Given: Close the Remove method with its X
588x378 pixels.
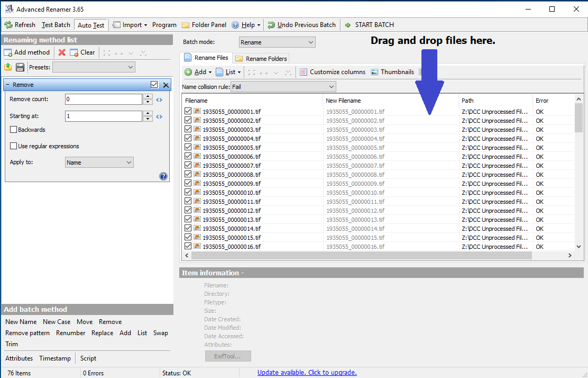Looking at the screenshot, I should pyautogui.click(x=166, y=85).
